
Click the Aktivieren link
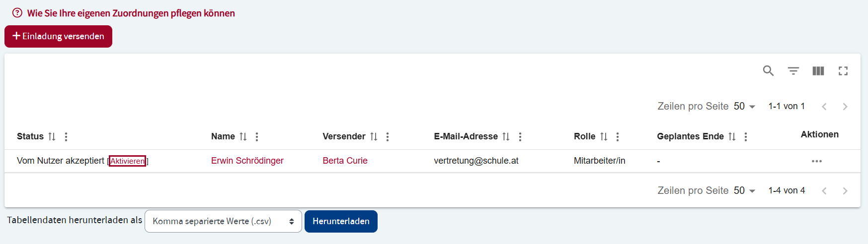127,161
